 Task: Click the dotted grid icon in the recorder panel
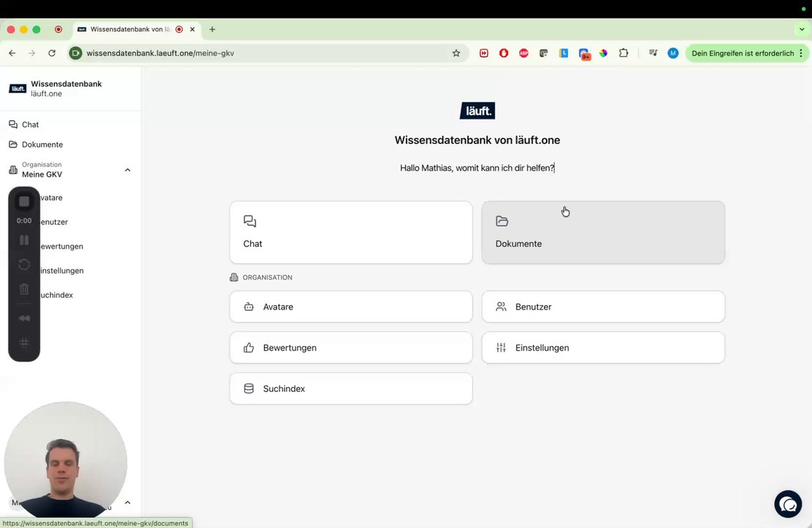pyautogui.click(x=23, y=342)
